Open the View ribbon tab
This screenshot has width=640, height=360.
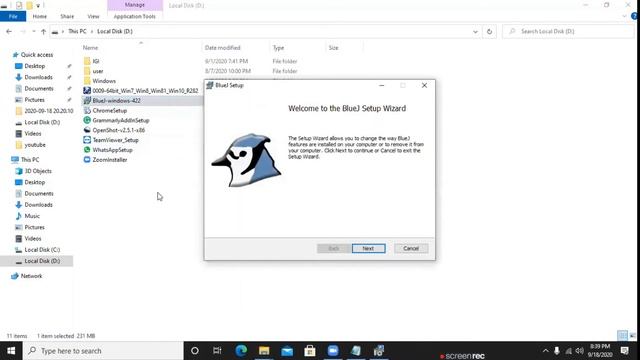click(93, 16)
